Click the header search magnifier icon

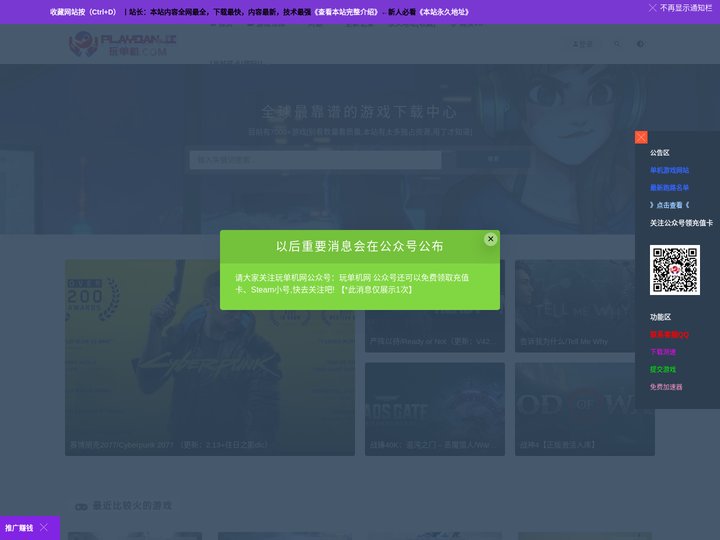point(617,44)
